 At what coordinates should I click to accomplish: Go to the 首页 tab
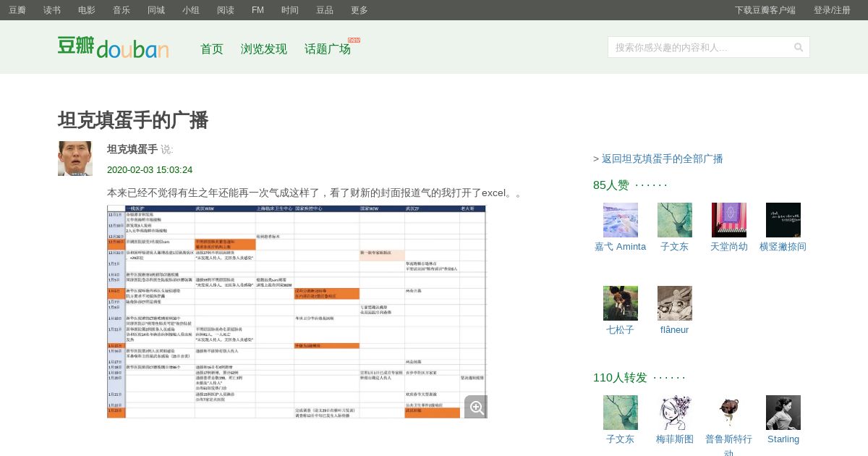[212, 49]
